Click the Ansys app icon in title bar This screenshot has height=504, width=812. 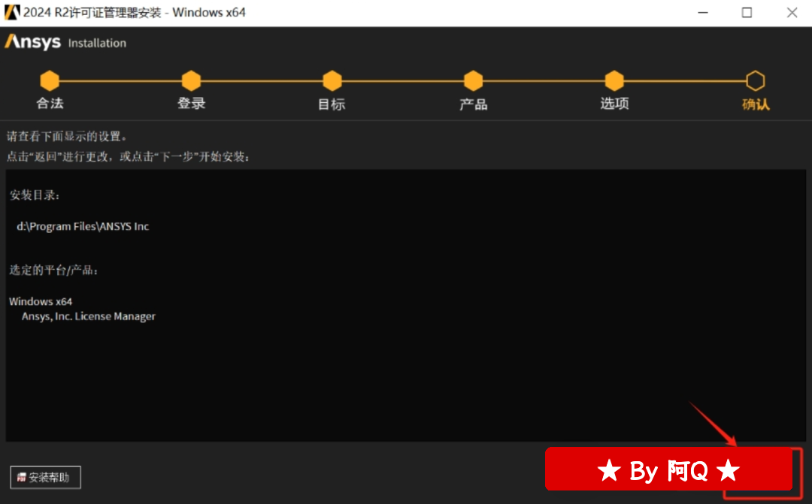point(12,12)
